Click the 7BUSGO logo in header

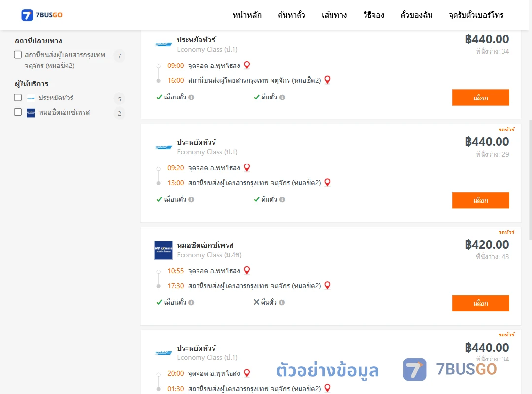(42, 15)
